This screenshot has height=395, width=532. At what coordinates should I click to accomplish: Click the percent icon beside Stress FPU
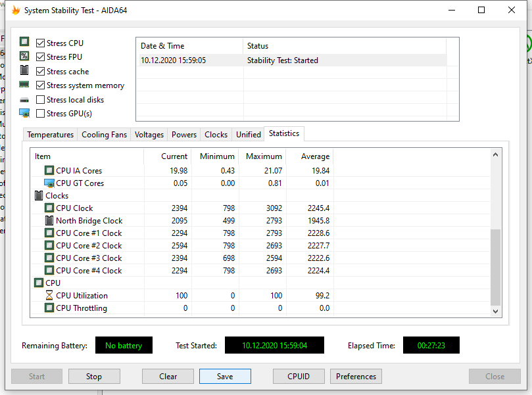(24, 56)
